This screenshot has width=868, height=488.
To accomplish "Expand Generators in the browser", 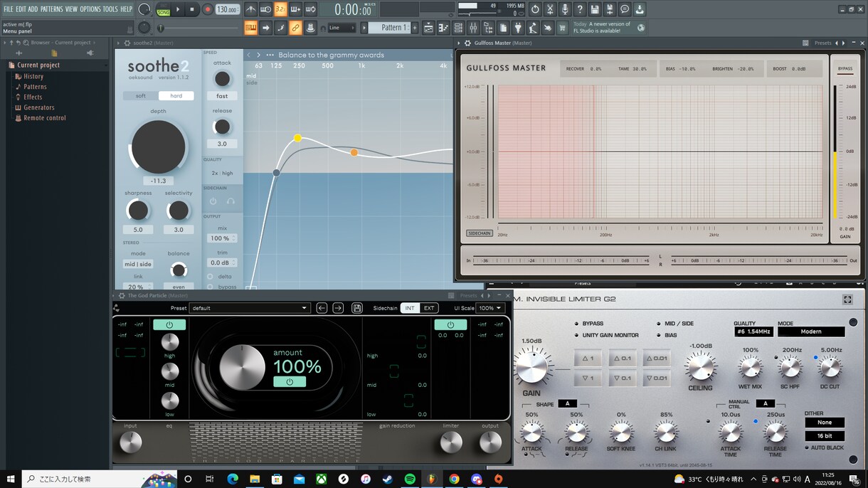I will click(x=38, y=107).
